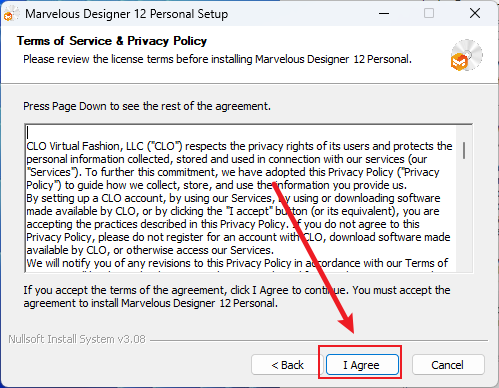Close the setup window
The width and height of the screenshot is (499, 388).
(475, 14)
